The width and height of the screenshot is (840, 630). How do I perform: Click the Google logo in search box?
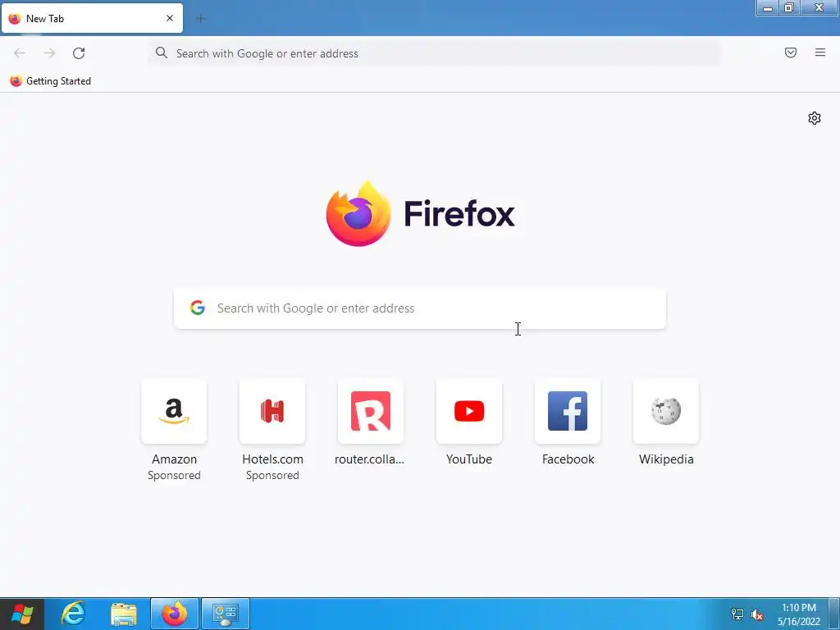[198, 308]
